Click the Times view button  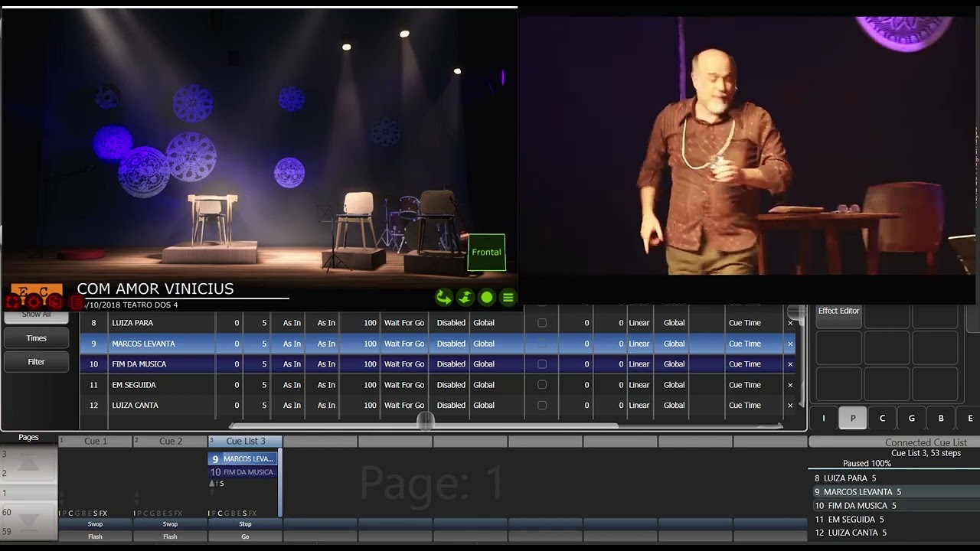point(36,338)
